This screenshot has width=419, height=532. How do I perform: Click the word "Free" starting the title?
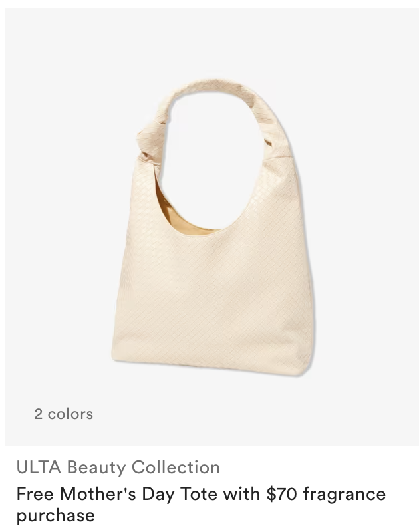click(35, 494)
